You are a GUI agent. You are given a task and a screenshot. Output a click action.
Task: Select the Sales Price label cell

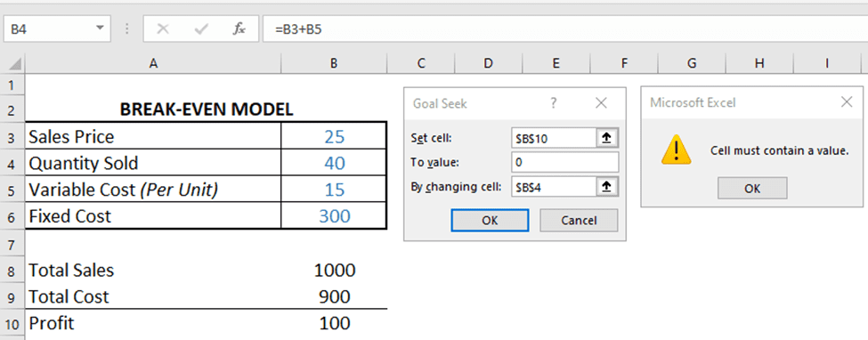(x=153, y=136)
